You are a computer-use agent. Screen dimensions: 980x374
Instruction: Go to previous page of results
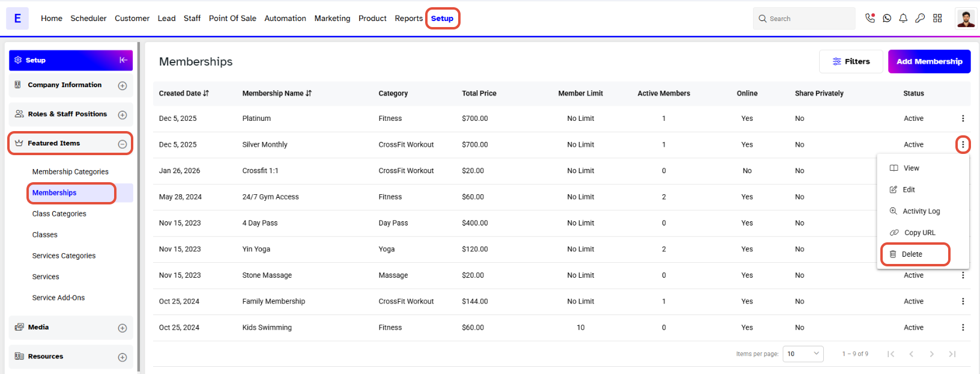pyautogui.click(x=911, y=354)
